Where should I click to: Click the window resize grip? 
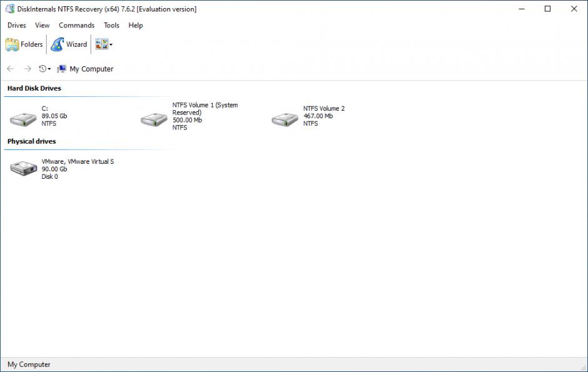coord(584,368)
